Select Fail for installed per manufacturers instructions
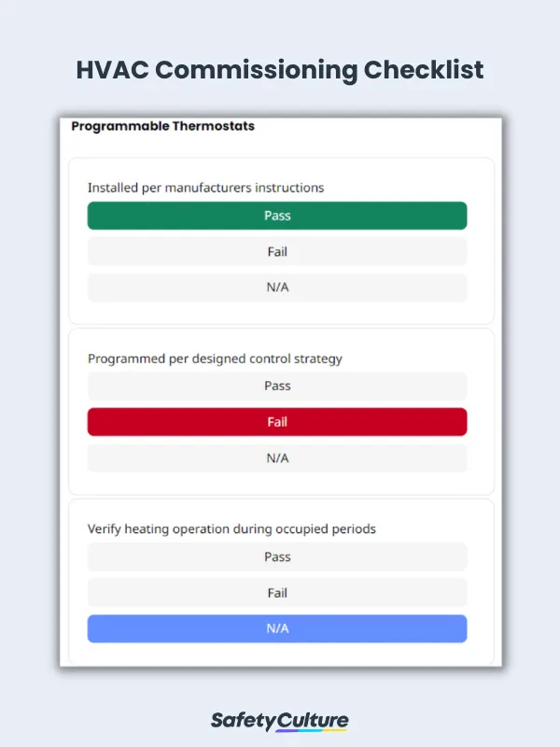This screenshot has height=747, width=560. click(276, 251)
